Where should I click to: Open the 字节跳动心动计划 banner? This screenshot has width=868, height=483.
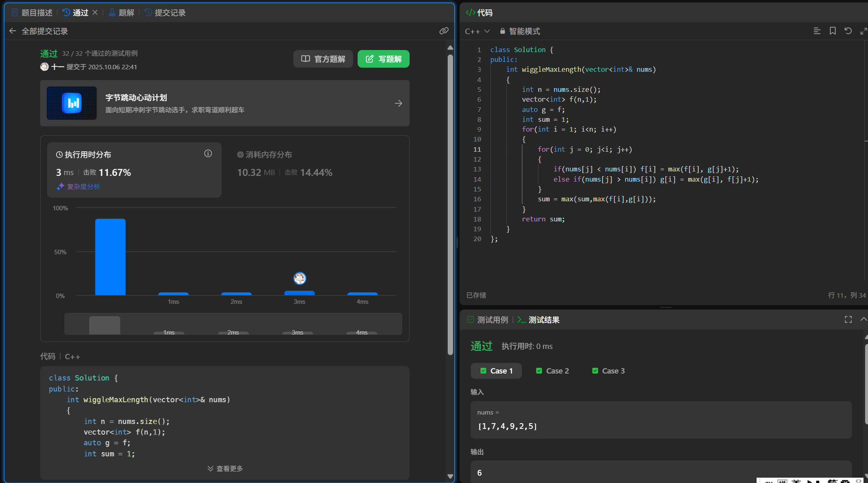[224, 103]
